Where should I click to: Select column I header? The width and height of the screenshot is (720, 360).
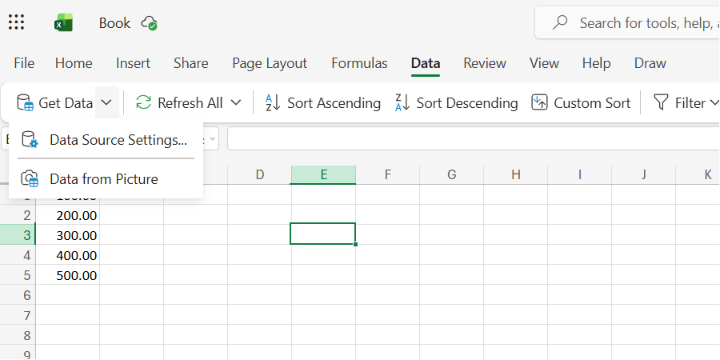pos(579,174)
